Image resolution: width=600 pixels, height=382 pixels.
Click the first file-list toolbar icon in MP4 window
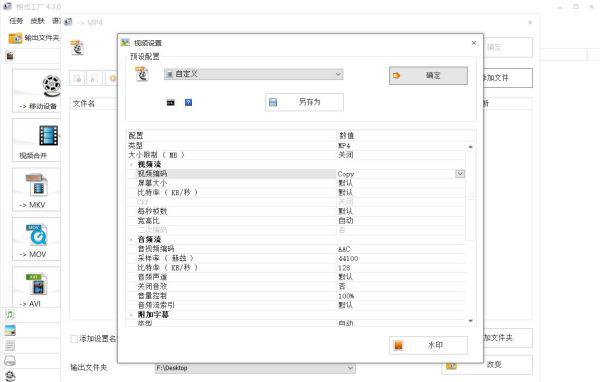(x=78, y=78)
